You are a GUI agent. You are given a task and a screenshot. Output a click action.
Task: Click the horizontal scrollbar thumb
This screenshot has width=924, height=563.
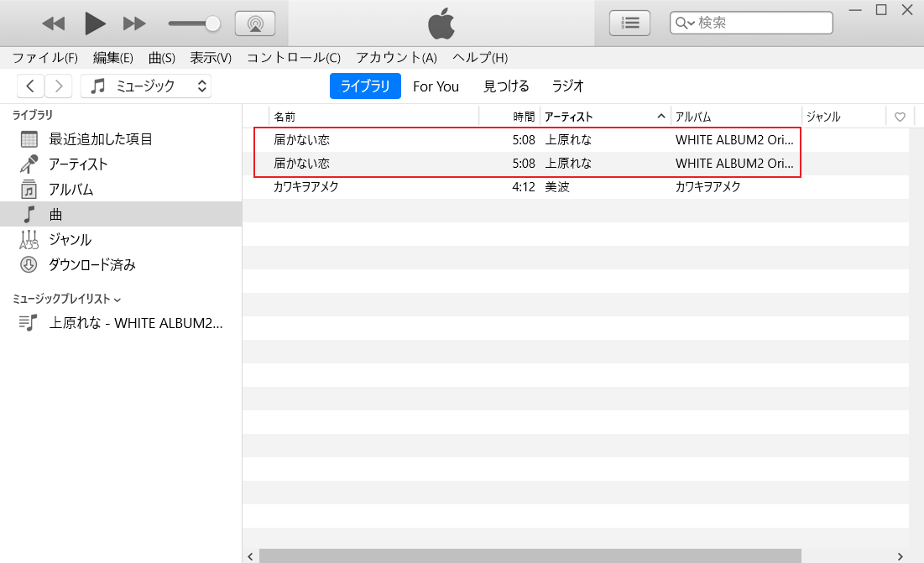pos(530,556)
